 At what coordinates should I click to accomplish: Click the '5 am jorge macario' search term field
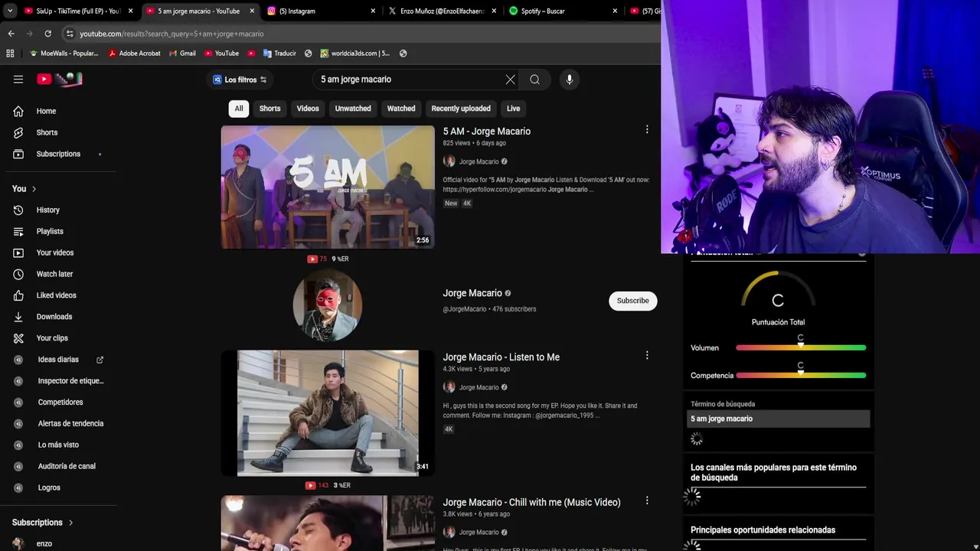[x=778, y=419]
